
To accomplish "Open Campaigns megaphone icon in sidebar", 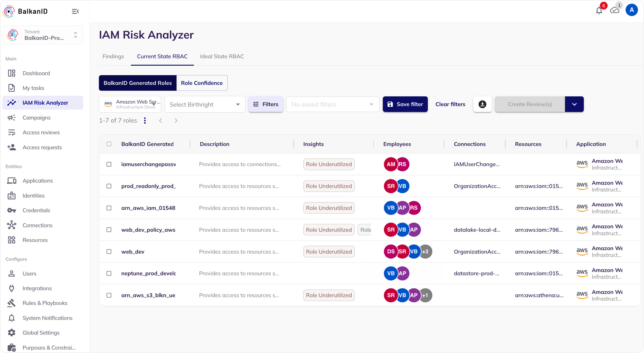I will [12, 118].
